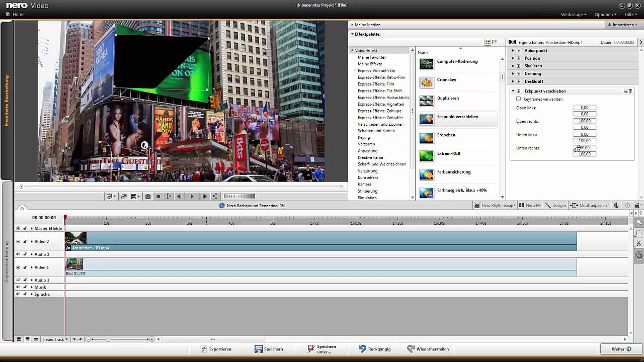Enable the Keyframes verwenden checkbox

click(519, 99)
